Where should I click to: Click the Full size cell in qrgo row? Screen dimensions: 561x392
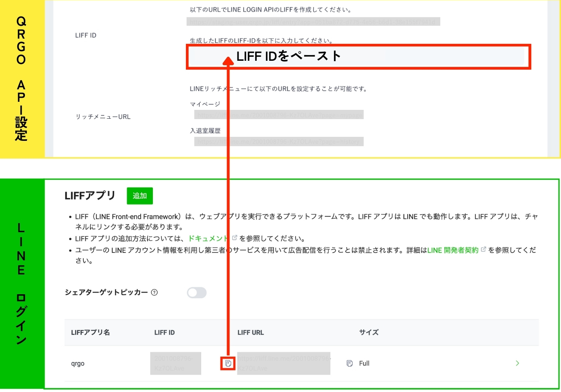tap(364, 363)
